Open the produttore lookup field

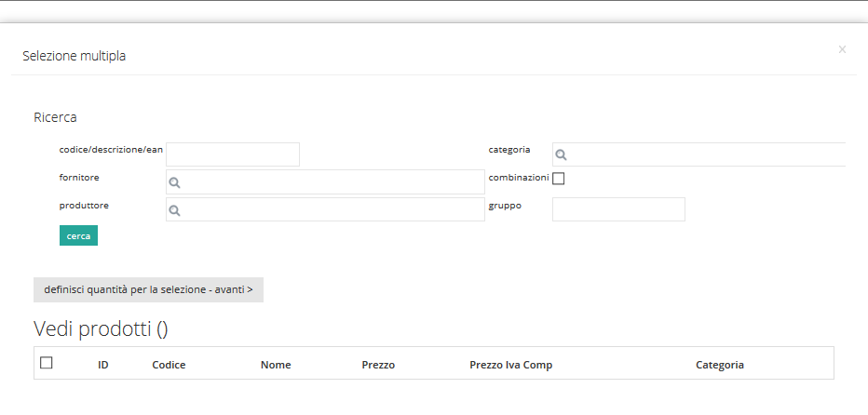coord(326,209)
